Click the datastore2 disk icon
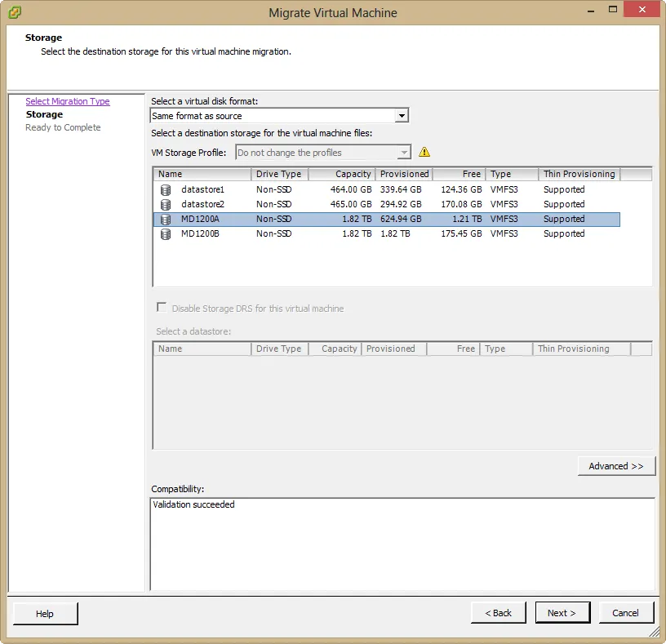This screenshot has width=666, height=644. 166,204
